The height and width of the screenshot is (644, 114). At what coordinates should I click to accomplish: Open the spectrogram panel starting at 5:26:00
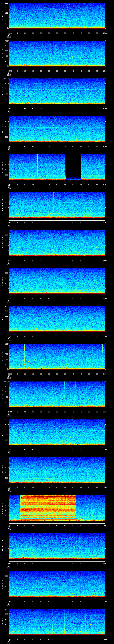(x=57, y=470)
